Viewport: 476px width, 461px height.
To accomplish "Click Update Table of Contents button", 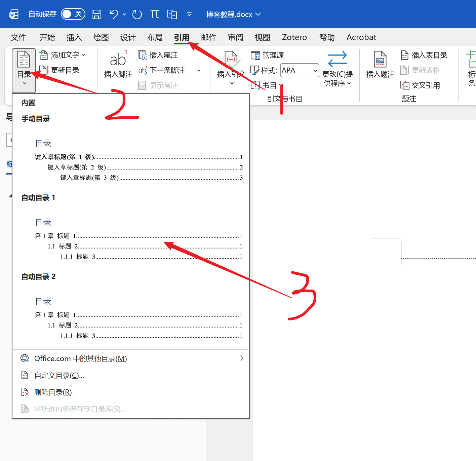I will [60, 70].
